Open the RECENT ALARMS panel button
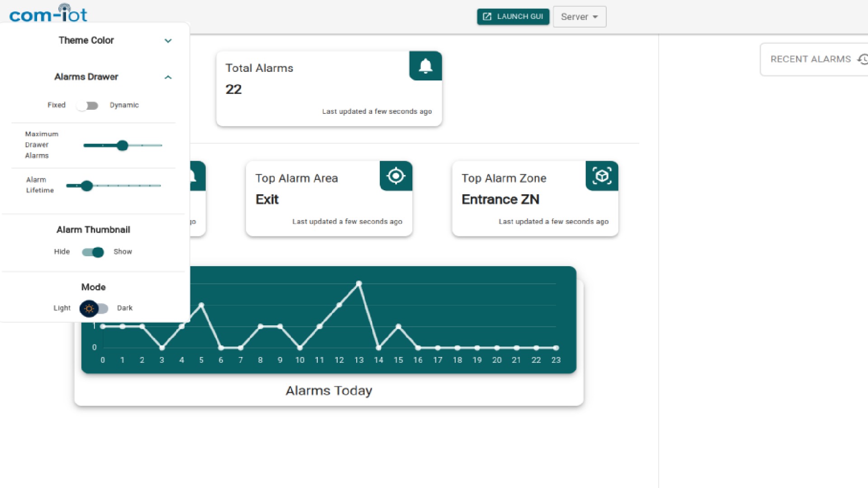 click(814, 59)
